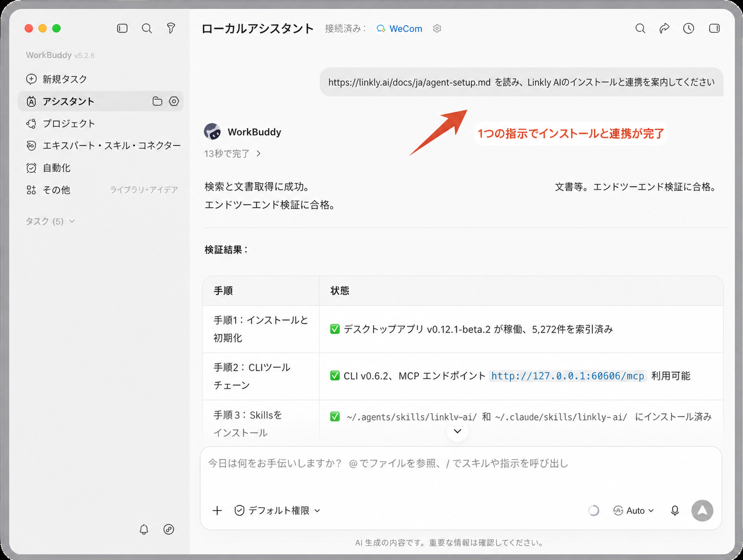743x560 pixels.
Task: Open WeCom connection settings gear
Action: 437,28
